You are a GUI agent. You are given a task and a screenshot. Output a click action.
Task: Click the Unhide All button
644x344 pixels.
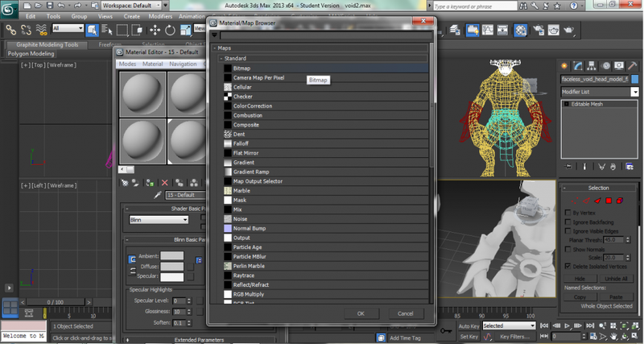(616, 279)
